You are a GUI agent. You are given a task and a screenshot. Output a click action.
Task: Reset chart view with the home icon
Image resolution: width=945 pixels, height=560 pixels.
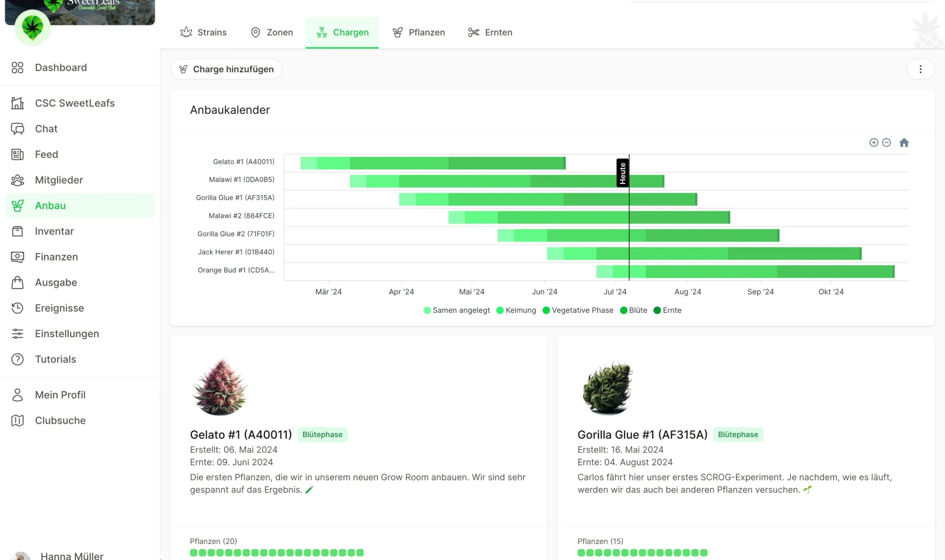(x=905, y=143)
